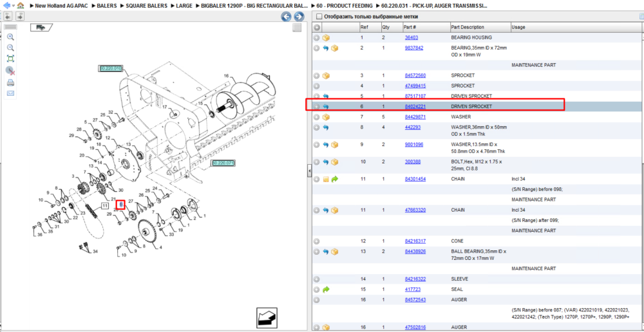Click the 'Part #' column header
Image resolution: width=644 pixels, height=332 pixels.
pyautogui.click(x=410, y=28)
